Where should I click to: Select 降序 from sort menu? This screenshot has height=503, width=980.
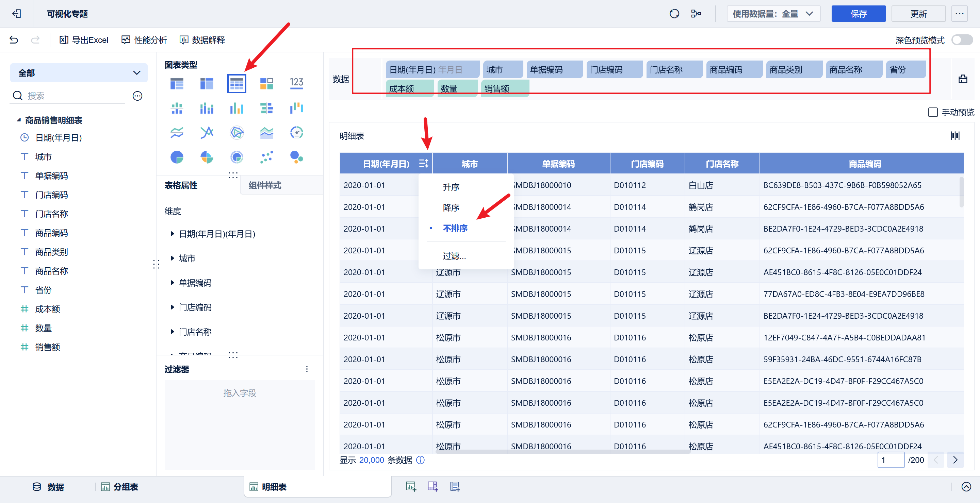click(451, 207)
